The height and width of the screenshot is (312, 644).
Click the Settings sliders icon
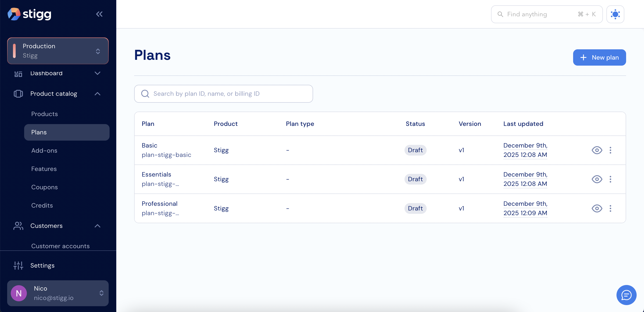coord(18,265)
